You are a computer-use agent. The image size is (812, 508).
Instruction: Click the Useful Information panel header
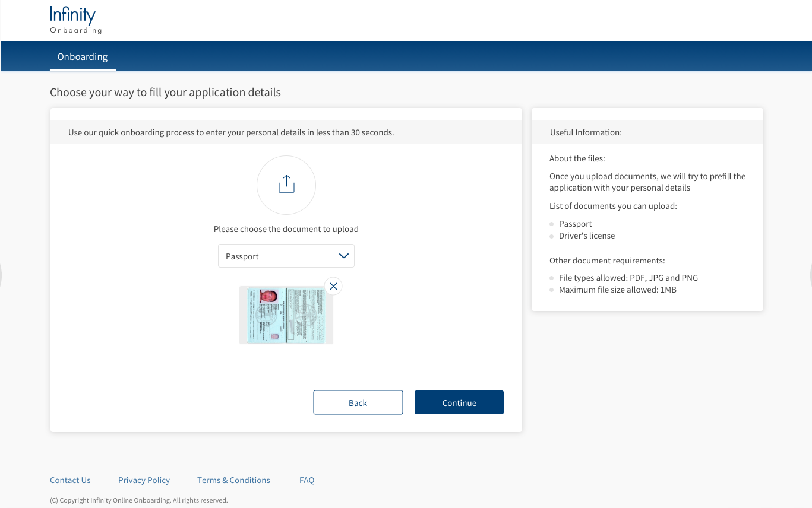point(586,132)
